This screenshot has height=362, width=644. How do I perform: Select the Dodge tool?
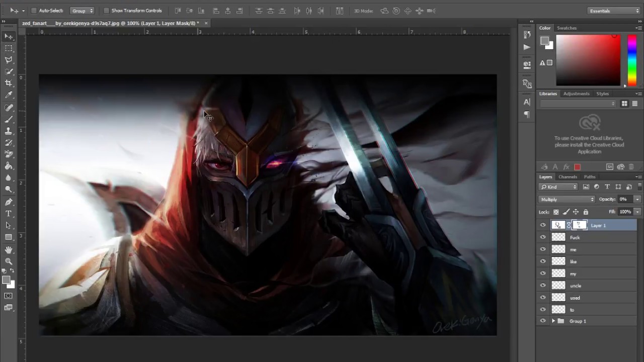click(9, 189)
